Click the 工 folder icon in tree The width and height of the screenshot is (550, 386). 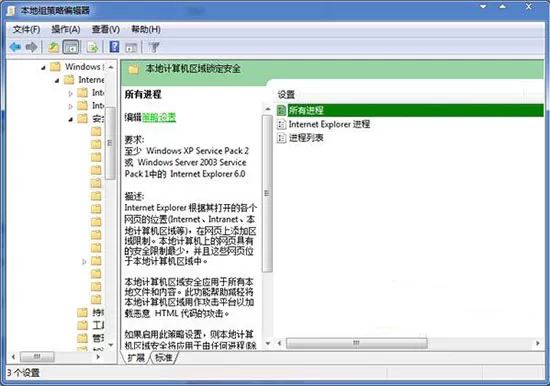[82, 325]
